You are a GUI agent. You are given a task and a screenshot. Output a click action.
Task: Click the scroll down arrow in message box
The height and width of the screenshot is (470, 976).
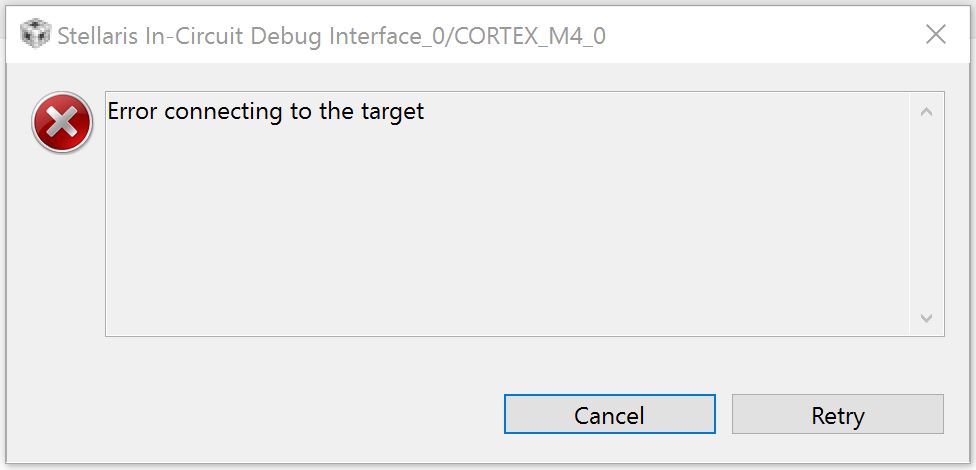(926, 318)
